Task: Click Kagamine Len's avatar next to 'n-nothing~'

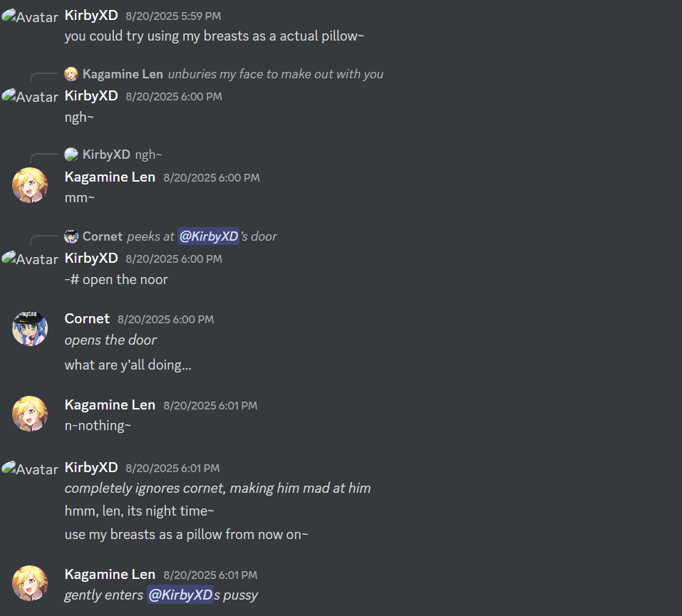Action: [30, 414]
